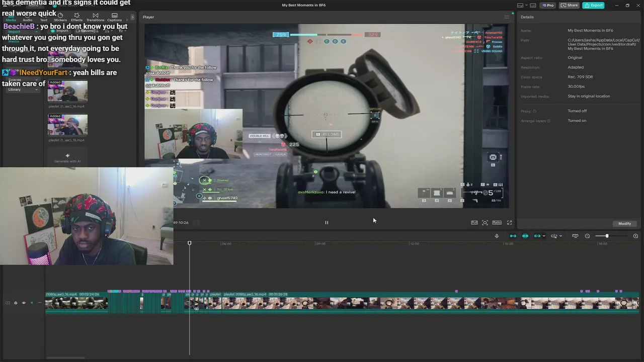Click the Export button

(x=594, y=5)
